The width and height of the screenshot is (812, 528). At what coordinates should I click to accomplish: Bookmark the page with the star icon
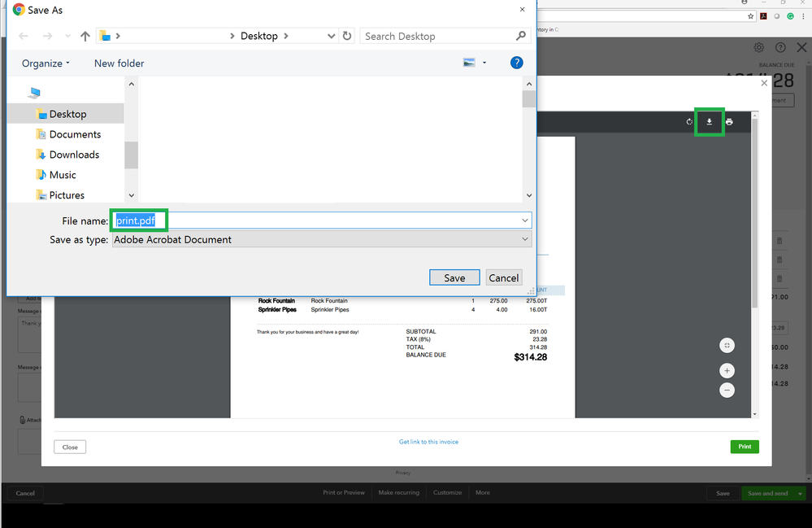point(751,15)
